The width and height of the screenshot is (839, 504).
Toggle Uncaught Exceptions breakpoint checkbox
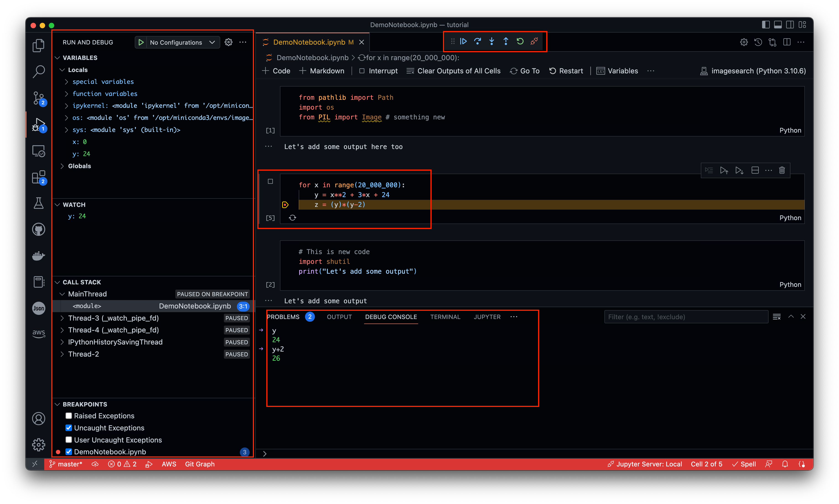69,428
